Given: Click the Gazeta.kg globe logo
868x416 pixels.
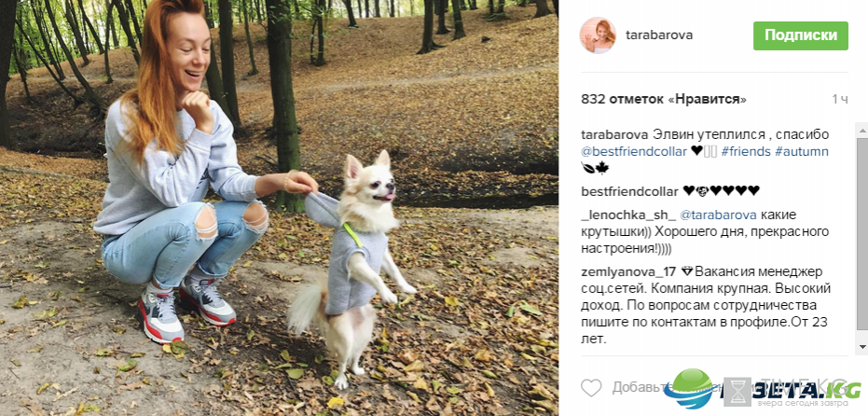Looking at the screenshot, I should (689, 389).
